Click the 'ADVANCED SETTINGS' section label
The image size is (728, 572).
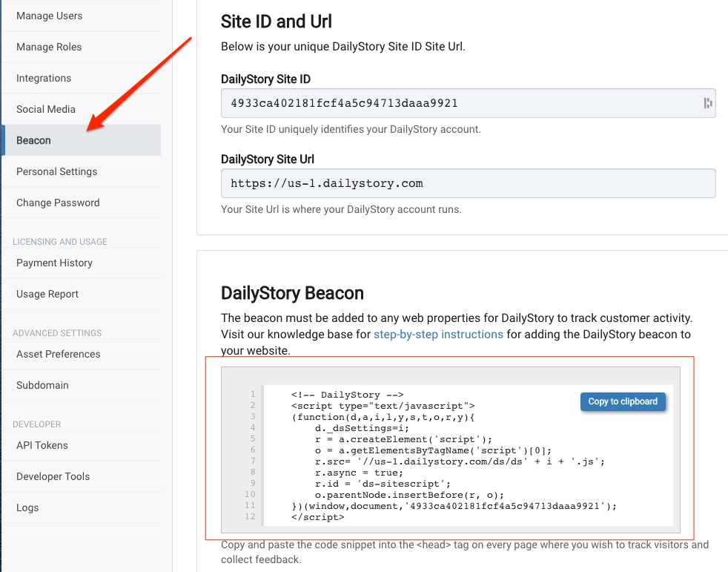[x=57, y=332]
